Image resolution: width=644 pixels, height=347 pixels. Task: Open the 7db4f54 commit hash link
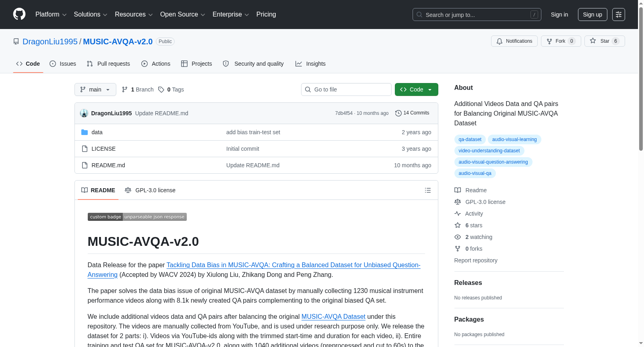click(344, 113)
